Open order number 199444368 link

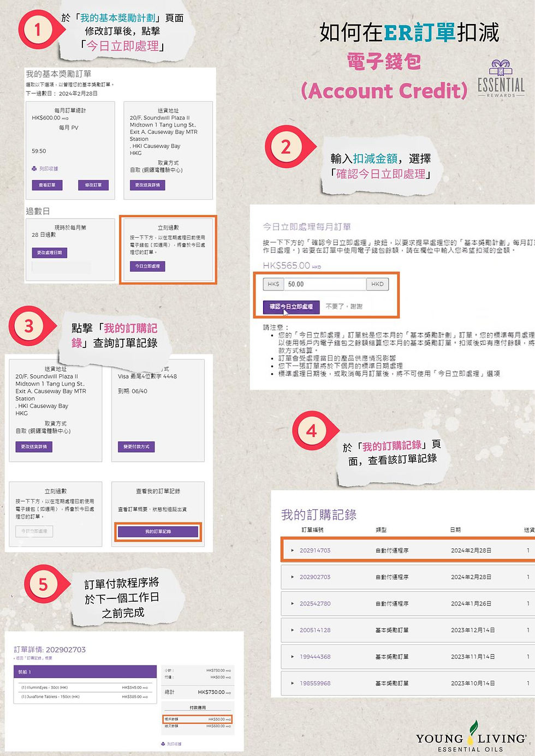pos(315,657)
